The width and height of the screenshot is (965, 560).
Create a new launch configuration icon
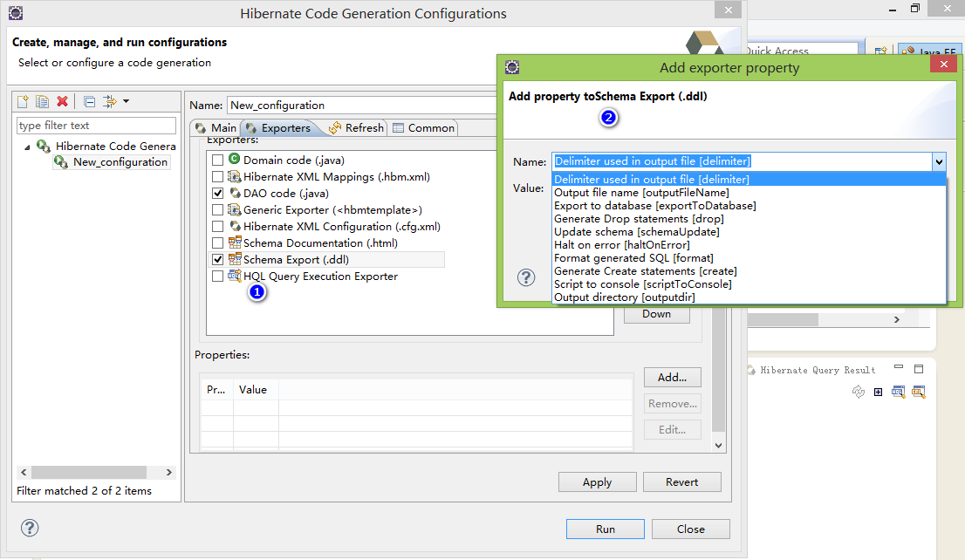23,101
